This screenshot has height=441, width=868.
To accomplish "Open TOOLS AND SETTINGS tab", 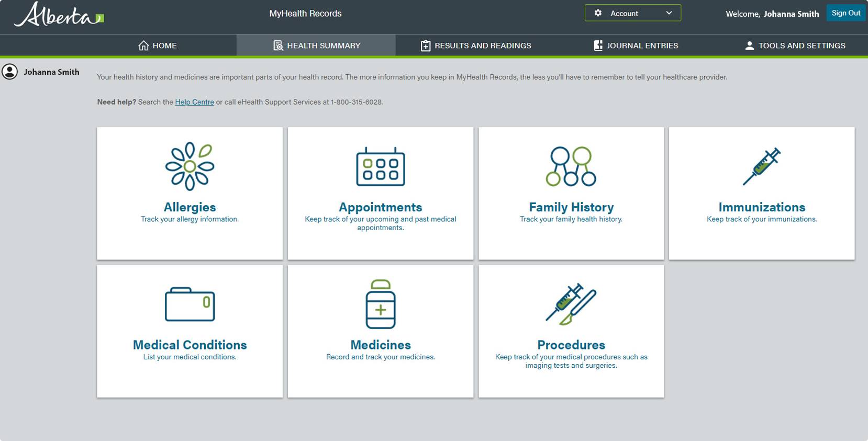I will [x=795, y=46].
